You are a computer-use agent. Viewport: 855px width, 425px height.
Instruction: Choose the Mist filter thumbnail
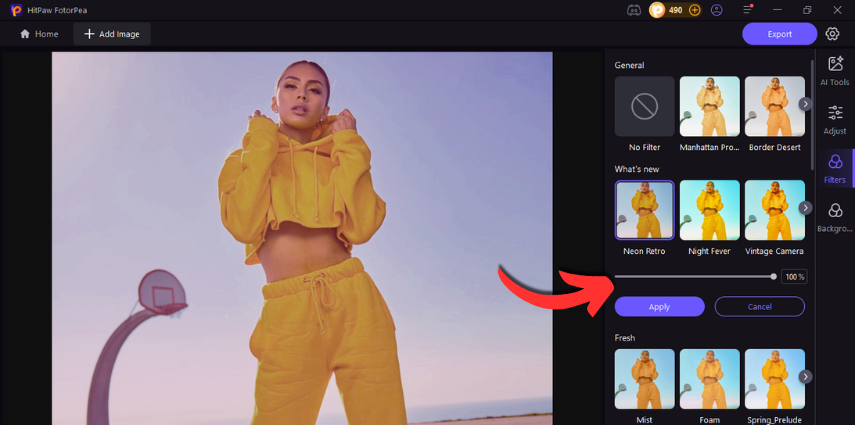[x=645, y=379]
